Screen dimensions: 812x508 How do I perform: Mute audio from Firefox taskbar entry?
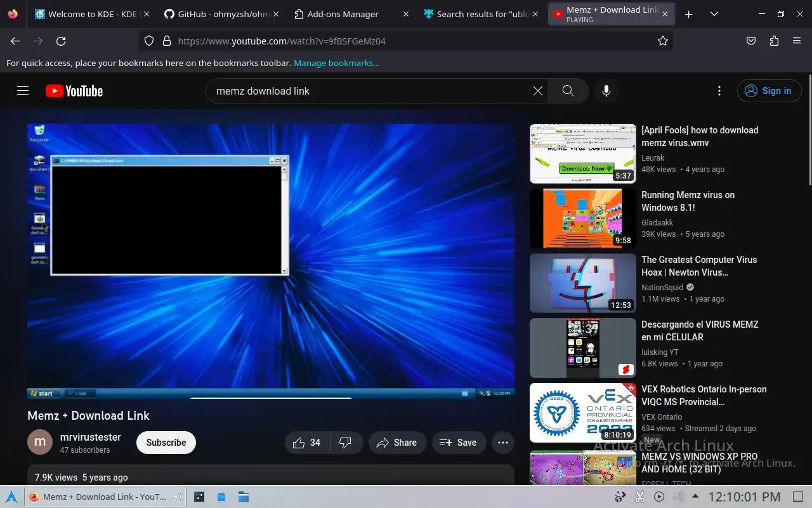pyautogui.click(x=178, y=497)
